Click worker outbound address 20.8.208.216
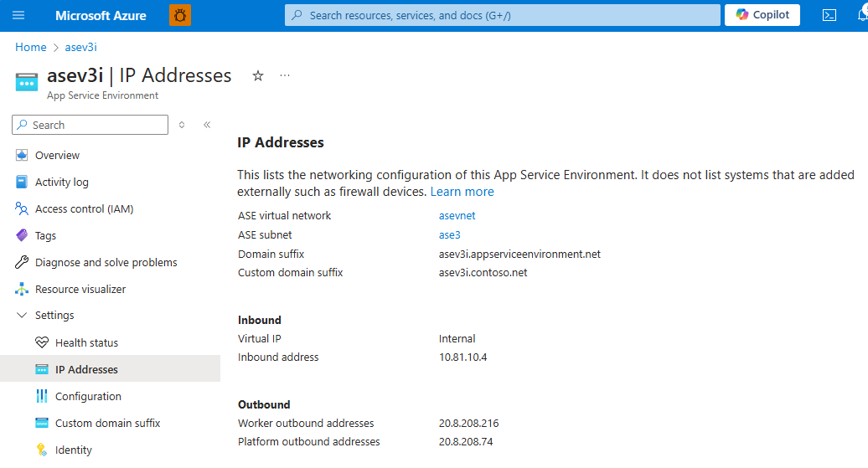Image resolution: width=868 pixels, height=468 pixels. [x=469, y=423]
